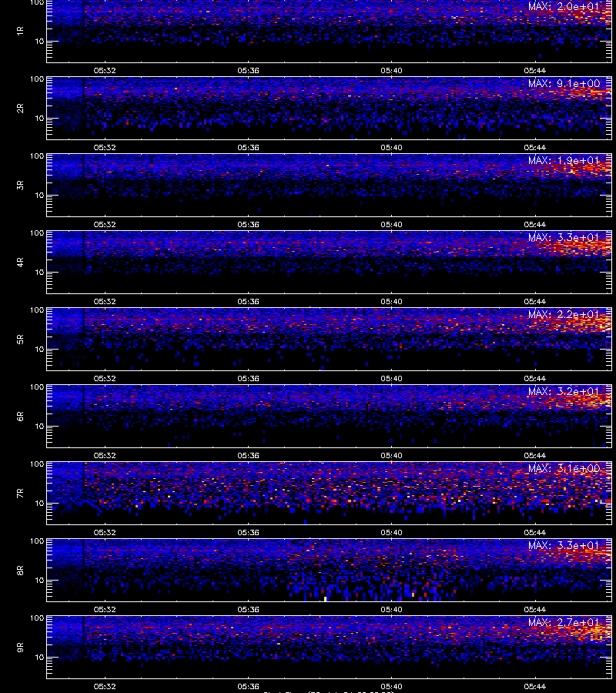
Task: Click the 05:44 time tick under panel 7R
Action: coord(534,532)
